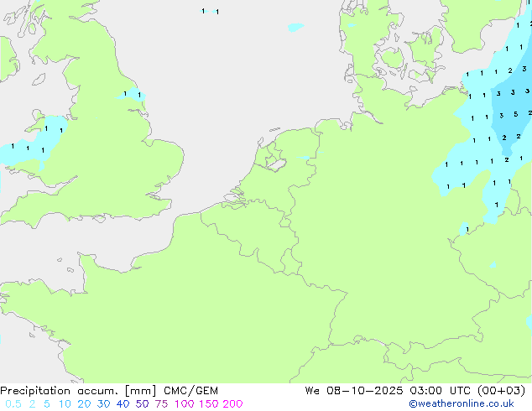Click the 'We 08-10-2025' date text
This screenshot has height=411, width=532.
pyautogui.click(x=354, y=391)
